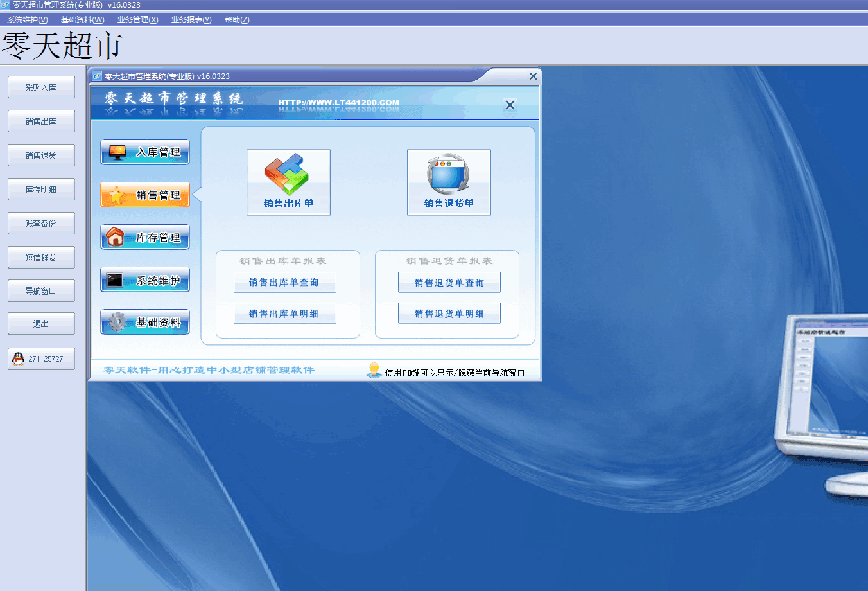Viewport: 868px width, 591px height.
Task: Click the lightbulb tip icon
Action: click(374, 371)
